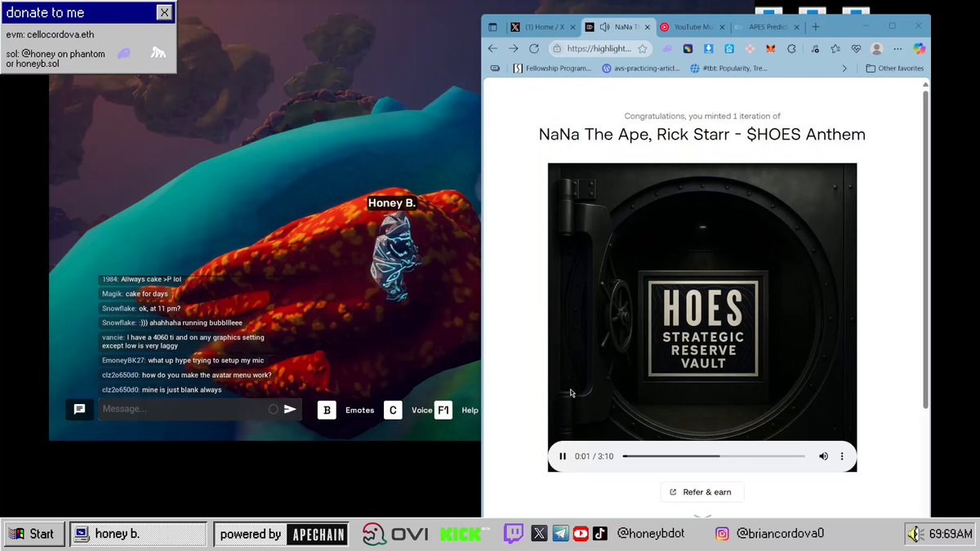The height and width of the screenshot is (551, 980).
Task: Open the audio player three-dot menu
Action: pos(842,456)
